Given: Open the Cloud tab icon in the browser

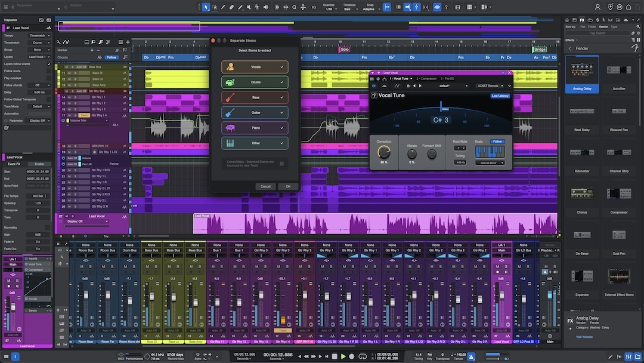Looking at the screenshot, I should click(626, 20).
